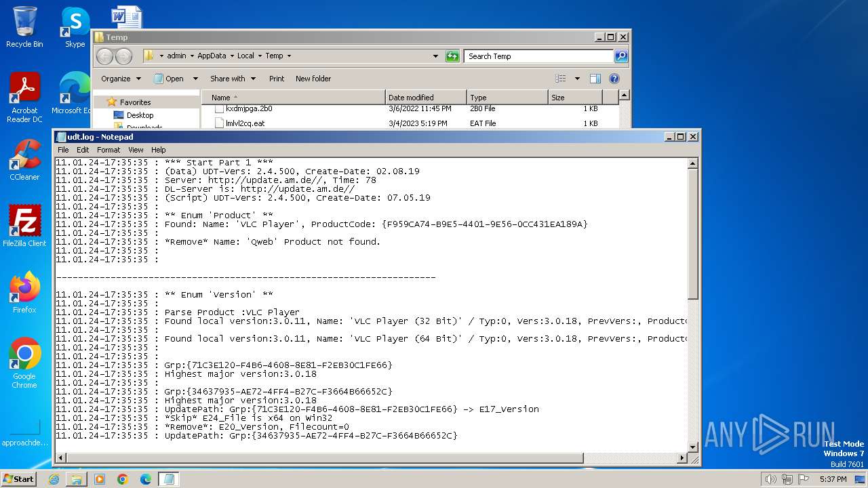Viewport: 868px width, 488px height.
Task: Click the Open button in Explorer
Action: pos(170,79)
